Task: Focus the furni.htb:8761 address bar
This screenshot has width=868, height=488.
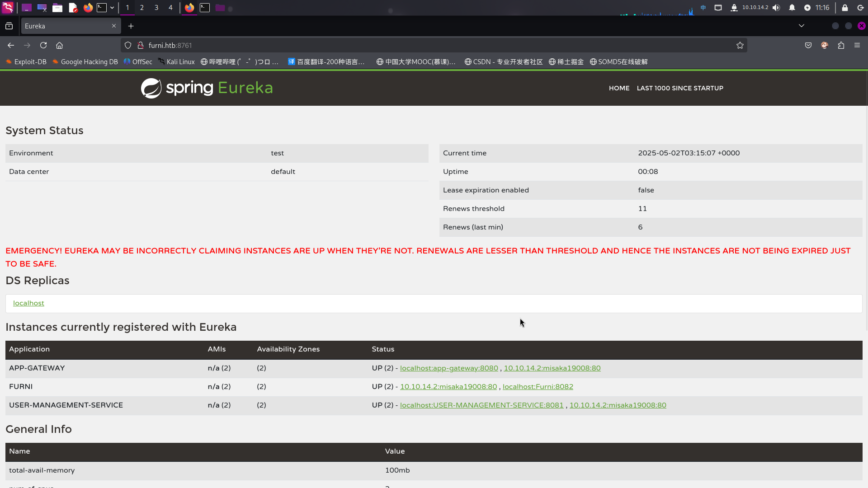Action: (434, 45)
